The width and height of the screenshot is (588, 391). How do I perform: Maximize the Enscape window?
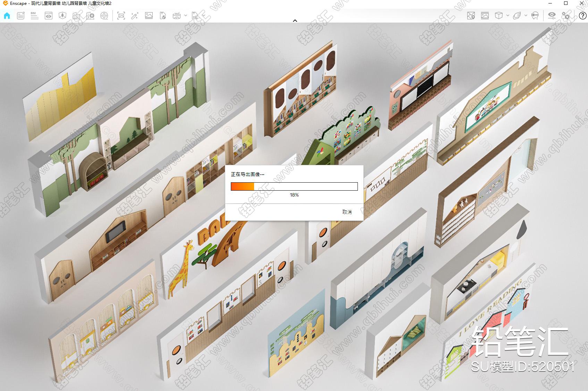pyautogui.click(x=566, y=3)
